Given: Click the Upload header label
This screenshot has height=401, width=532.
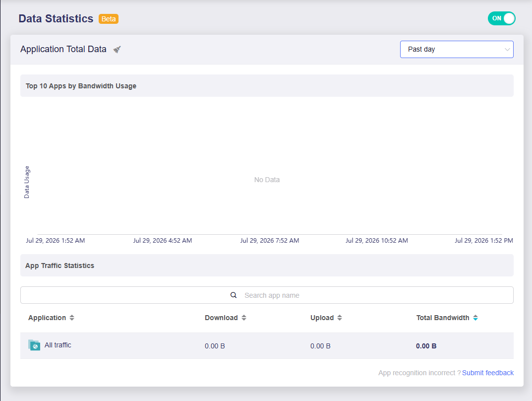Looking at the screenshot, I should point(322,318).
